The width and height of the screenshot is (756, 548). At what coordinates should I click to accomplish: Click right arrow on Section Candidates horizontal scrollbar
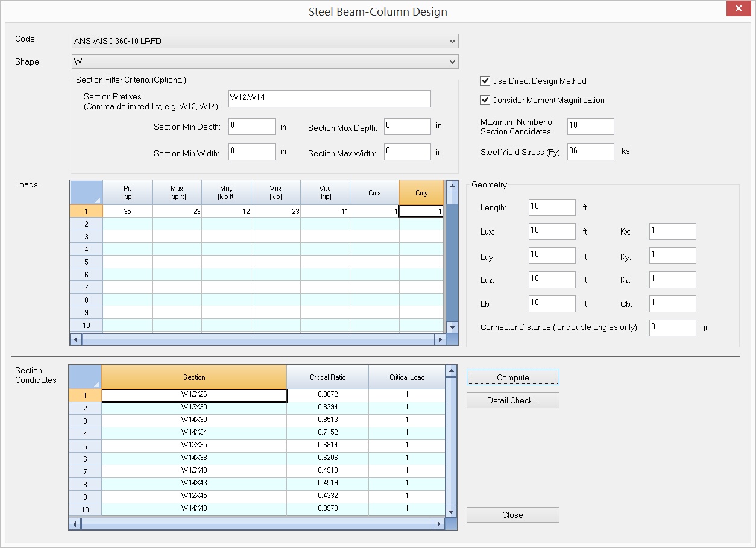(x=439, y=524)
